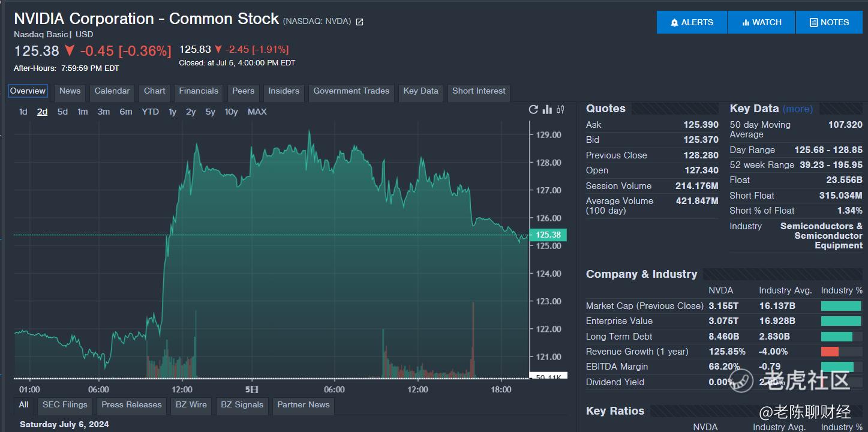Open the Key Data (more) link
The height and width of the screenshot is (432, 868).
[x=798, y=109]
